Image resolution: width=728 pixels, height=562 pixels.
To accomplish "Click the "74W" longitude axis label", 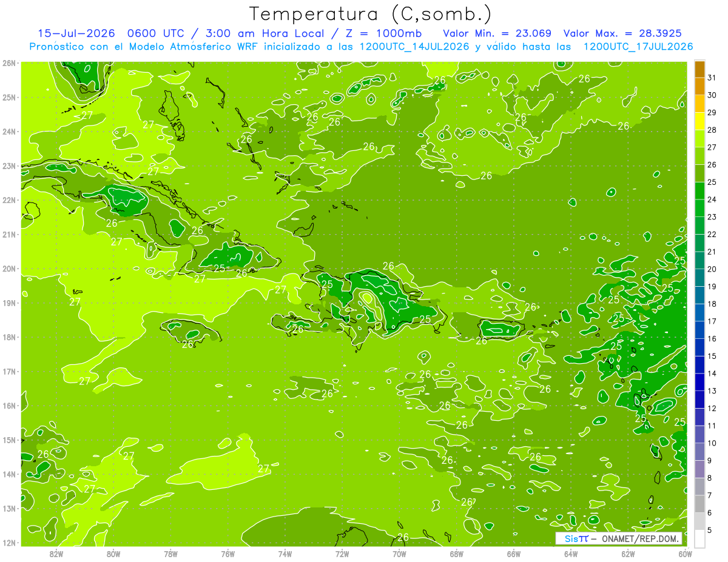I will [x=285, y=554].
